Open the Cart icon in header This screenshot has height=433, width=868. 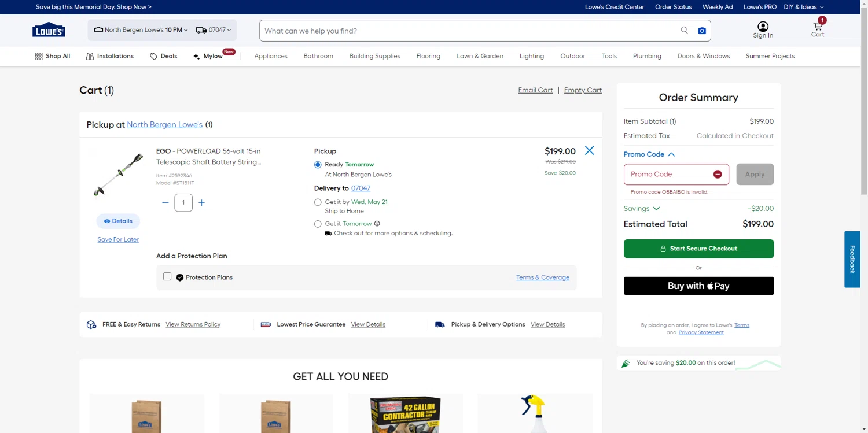pyautogui.click(x=818, y=27)
